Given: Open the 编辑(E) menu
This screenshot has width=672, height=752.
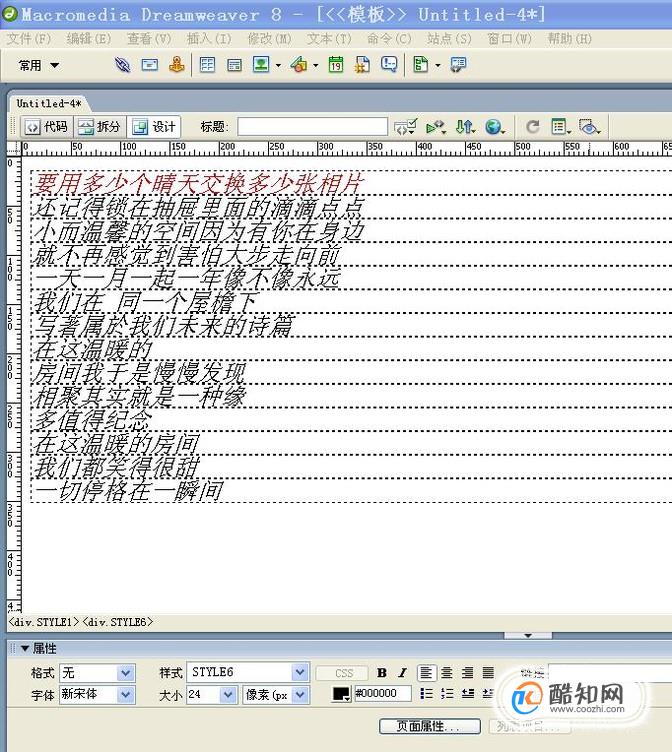Looking at the screenshot, I should tap(88, 38).
